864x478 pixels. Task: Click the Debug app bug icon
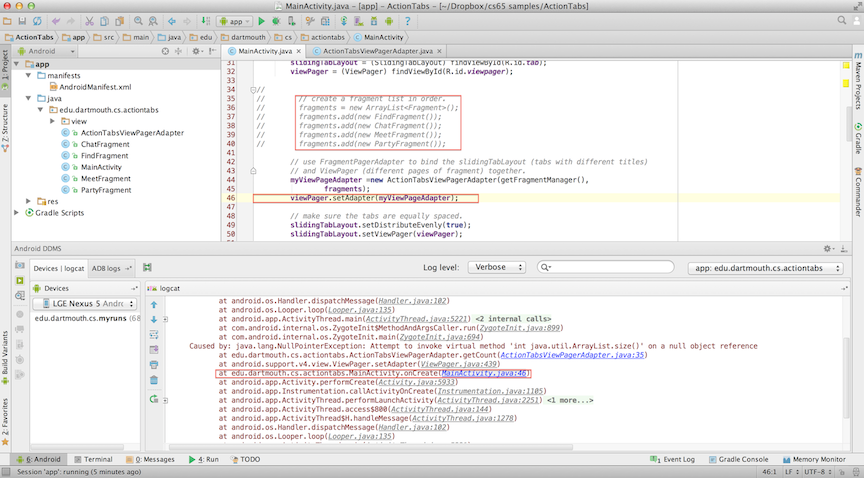[276, 20]
